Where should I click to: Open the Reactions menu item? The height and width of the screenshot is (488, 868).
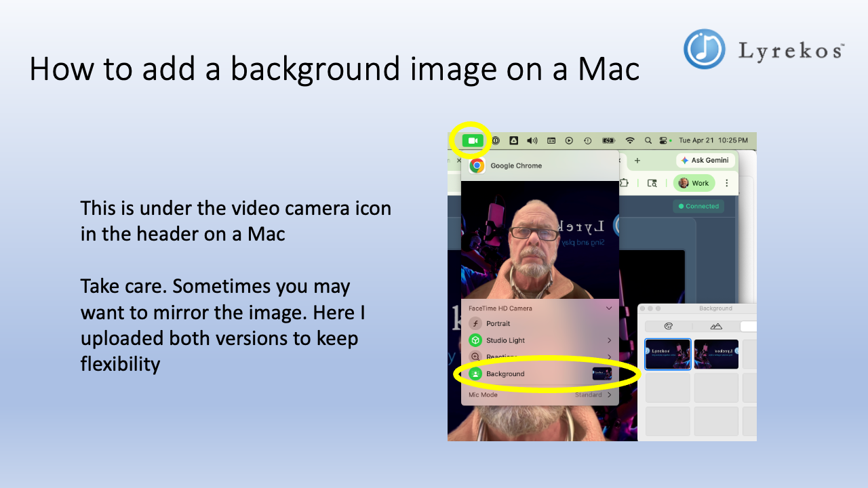tap(501, 357)
